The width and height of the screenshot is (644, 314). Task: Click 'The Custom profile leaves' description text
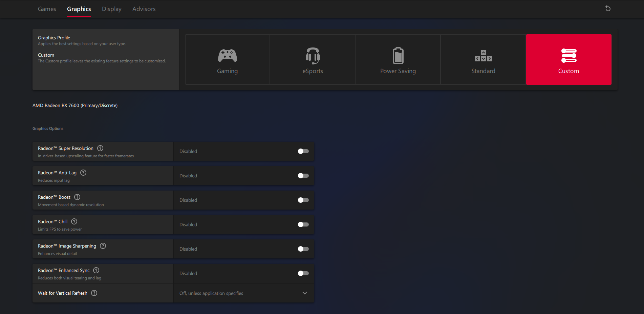[102, 61]
